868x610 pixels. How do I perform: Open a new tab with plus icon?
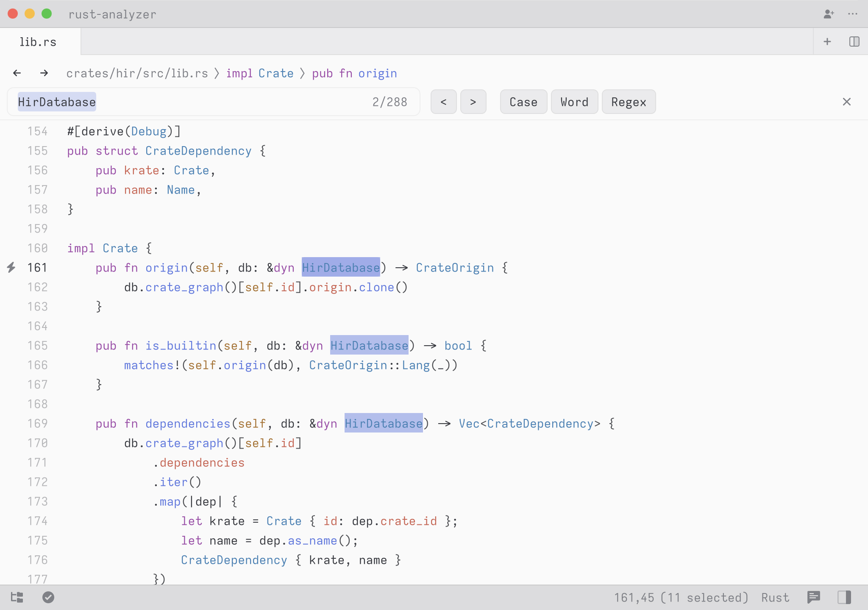(x=827, y=42)
